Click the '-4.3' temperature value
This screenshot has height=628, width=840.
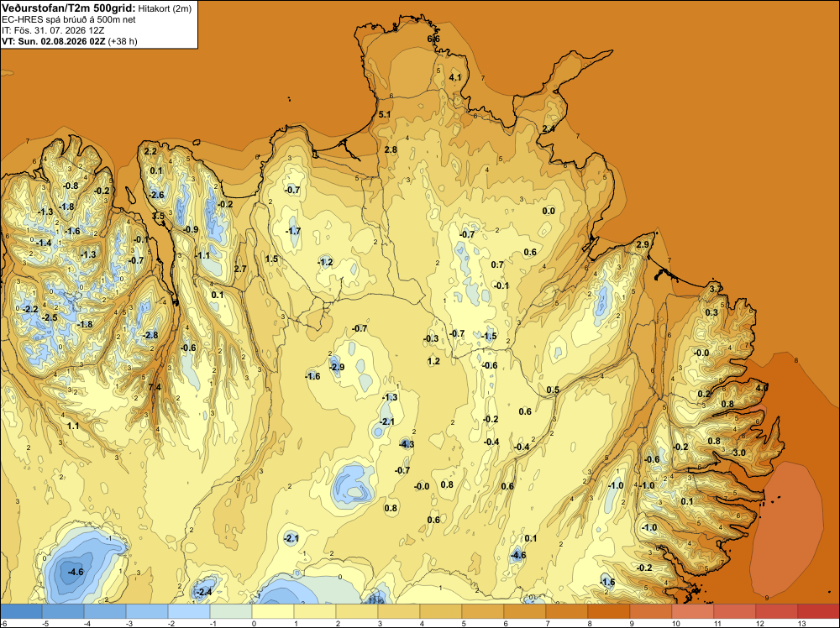click(x=407, y=444)
